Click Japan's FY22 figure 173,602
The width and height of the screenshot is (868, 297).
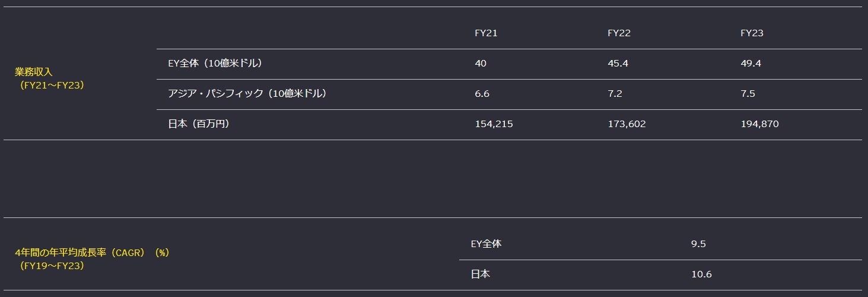[627, 124]
